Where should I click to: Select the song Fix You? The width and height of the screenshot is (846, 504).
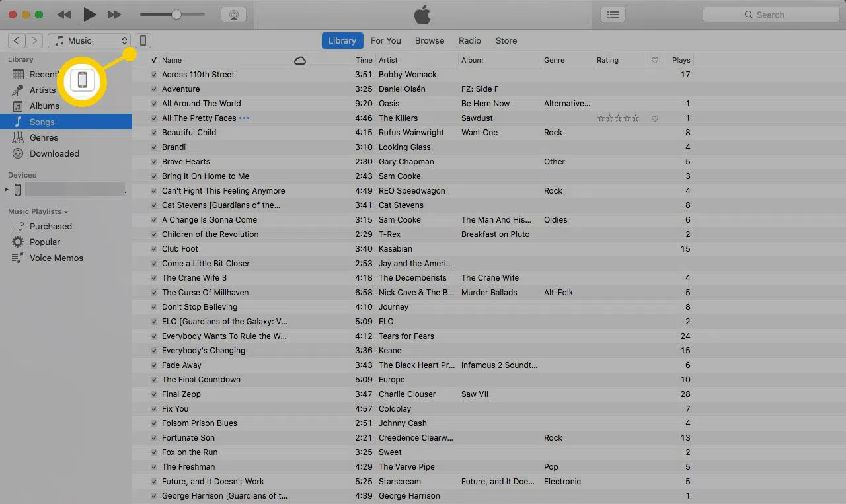pos(175,409)
